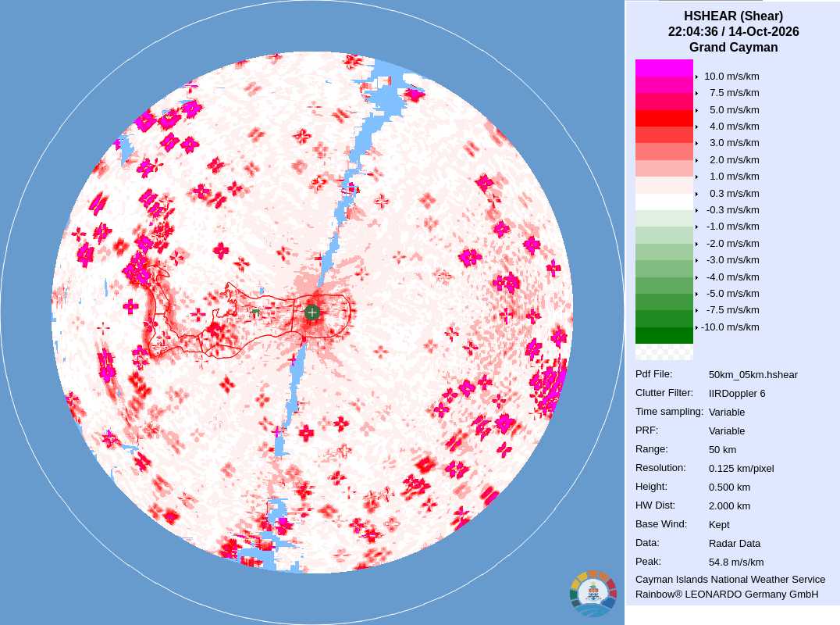
Task: Click the Clutter Filter value IIRDoppler 6
Action: pos(737,394)
